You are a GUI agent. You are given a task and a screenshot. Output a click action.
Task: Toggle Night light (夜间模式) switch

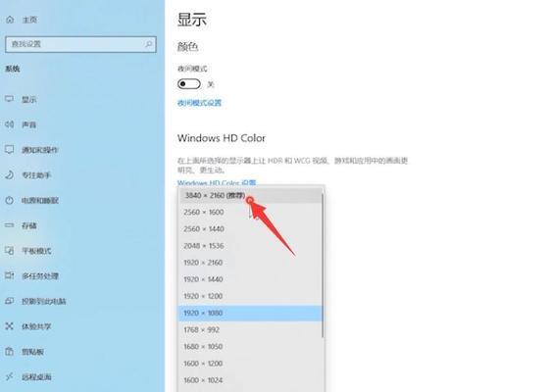tap(189, 84)
